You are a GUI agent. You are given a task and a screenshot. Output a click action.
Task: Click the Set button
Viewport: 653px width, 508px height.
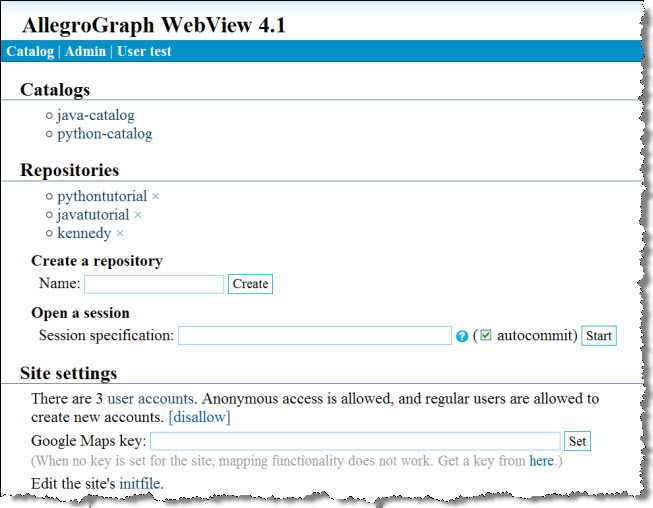coord(578,441)
